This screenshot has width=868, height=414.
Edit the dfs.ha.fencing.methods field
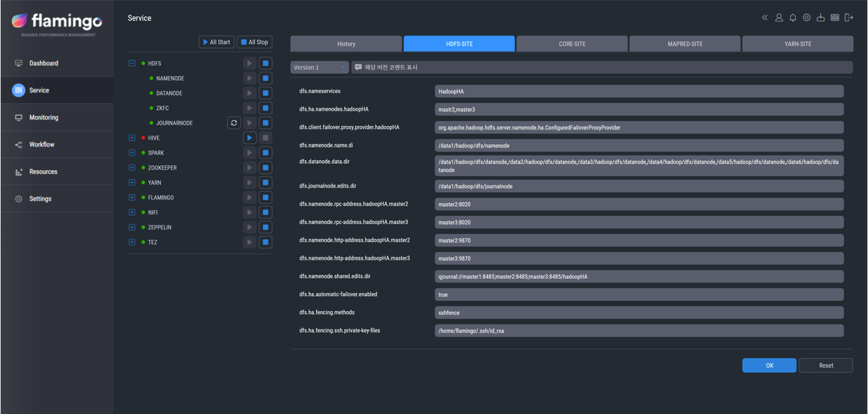pyautogui.click(x=639, y=312)
